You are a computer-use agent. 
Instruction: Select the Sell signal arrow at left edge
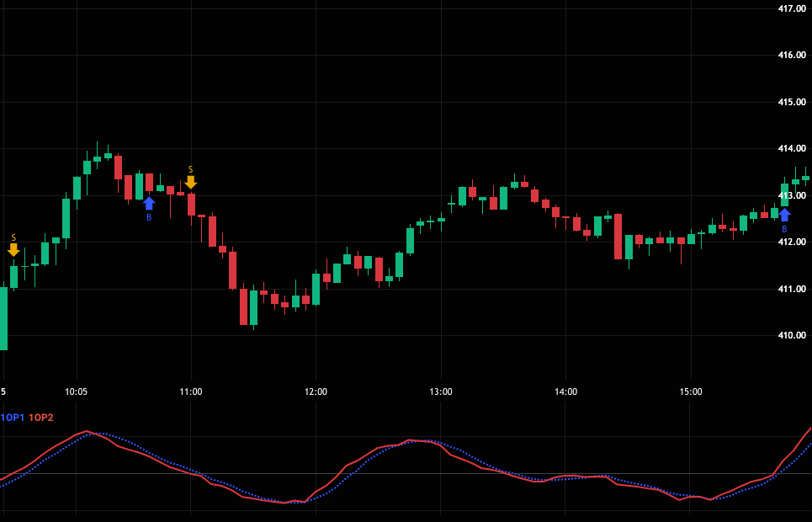click(x=13, y=249)
